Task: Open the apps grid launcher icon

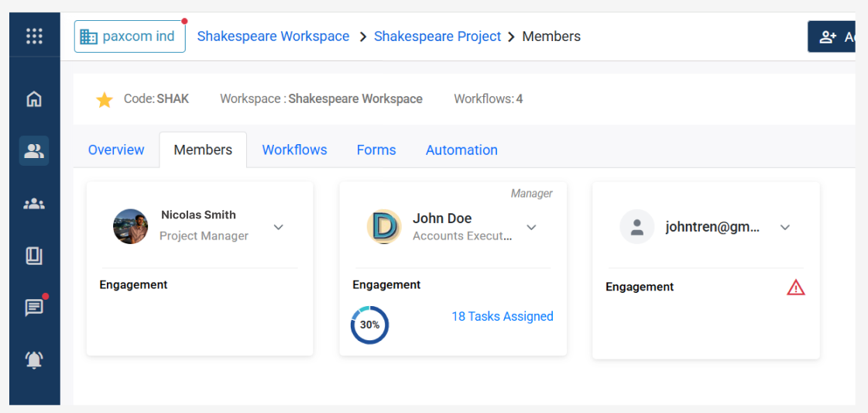Action: [x=34, y=36]
